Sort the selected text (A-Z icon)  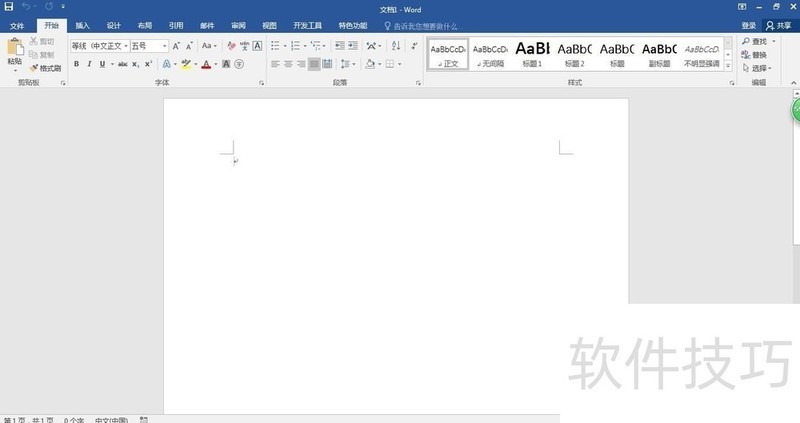(396, 46)
